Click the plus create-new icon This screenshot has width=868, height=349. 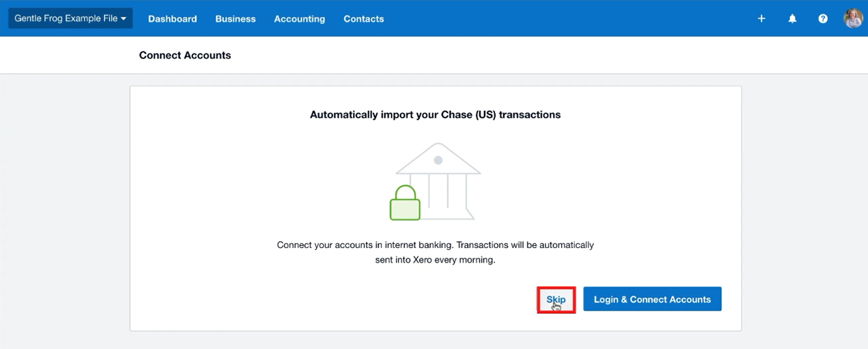tap(762, 19)
